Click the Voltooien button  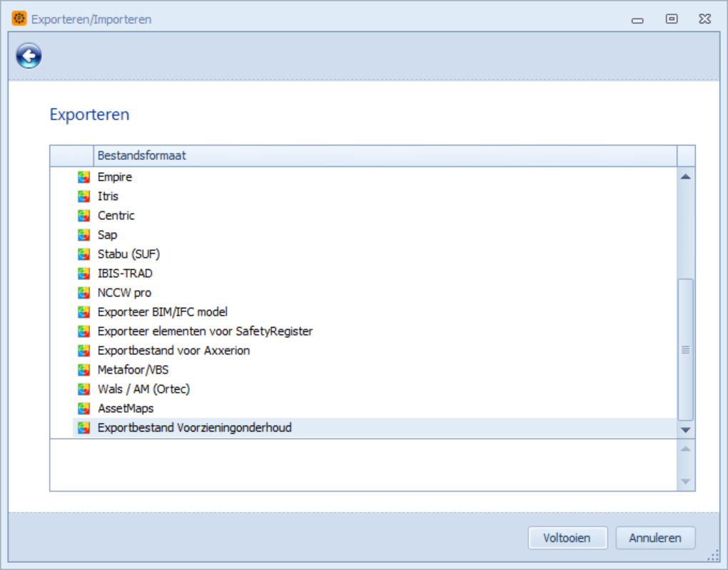tap(567, 538)
